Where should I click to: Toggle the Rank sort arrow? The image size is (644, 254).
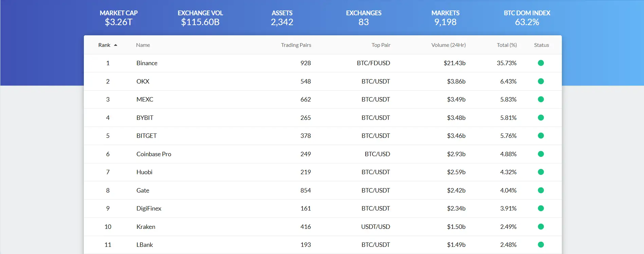(115, 45)
